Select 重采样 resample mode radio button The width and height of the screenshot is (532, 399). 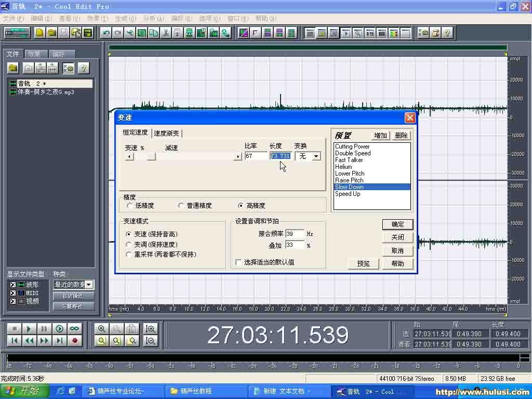(x=128, y=254)
